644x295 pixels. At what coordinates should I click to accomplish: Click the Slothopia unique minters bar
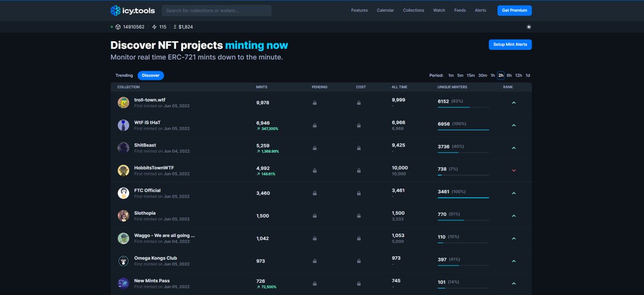tap(463, 220)
